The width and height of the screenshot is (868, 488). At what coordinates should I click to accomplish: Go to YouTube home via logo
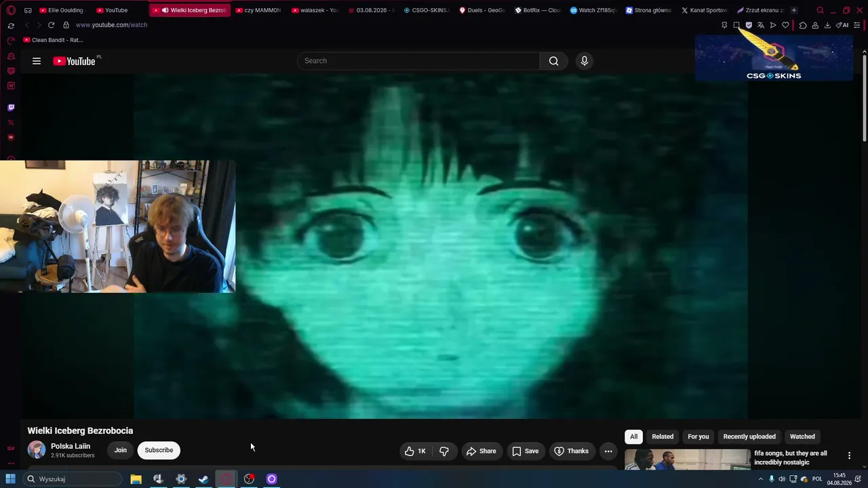74,61
